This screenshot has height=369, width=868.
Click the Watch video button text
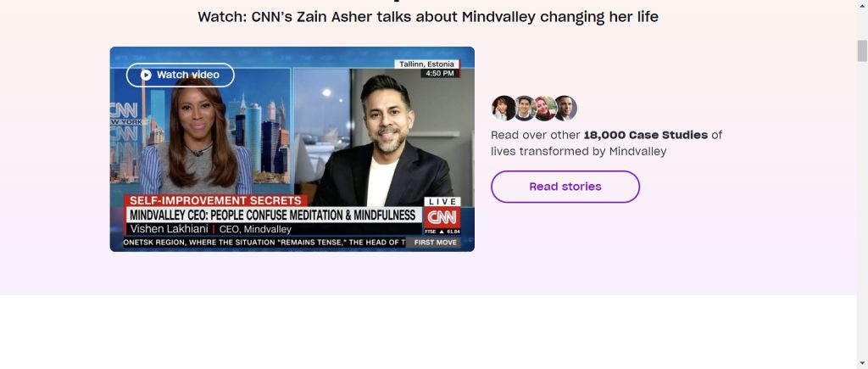[x=187, y=75]
